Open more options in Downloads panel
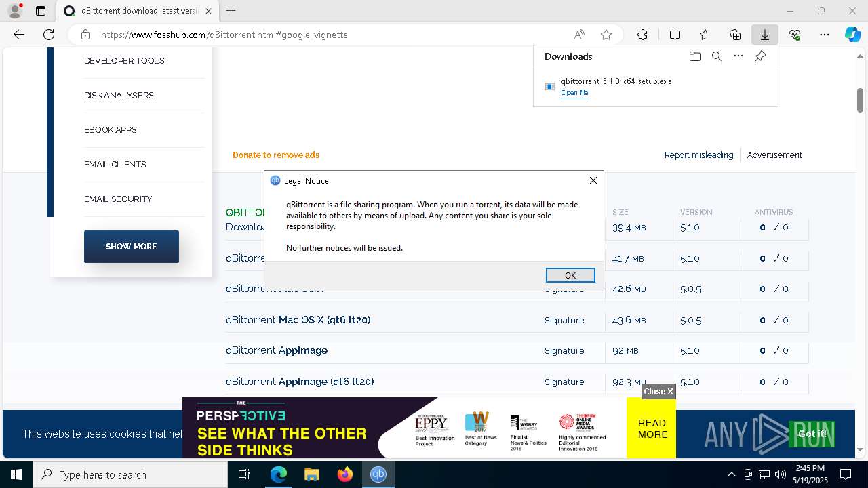Image resolution: width=868 pixels, height=488 pixels. pos(738,56)
